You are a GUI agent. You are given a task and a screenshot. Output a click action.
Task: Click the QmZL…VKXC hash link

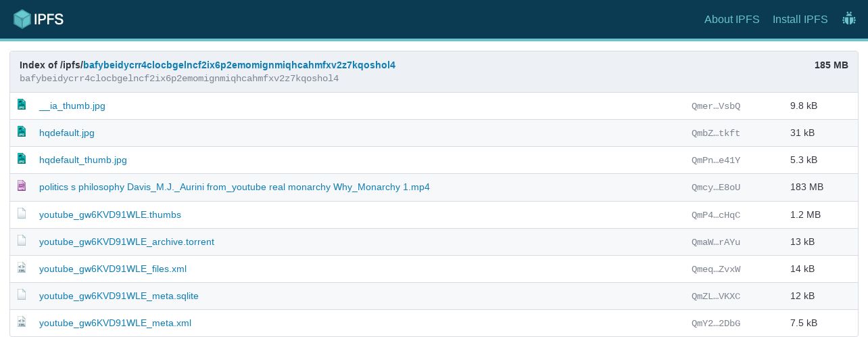716,296
